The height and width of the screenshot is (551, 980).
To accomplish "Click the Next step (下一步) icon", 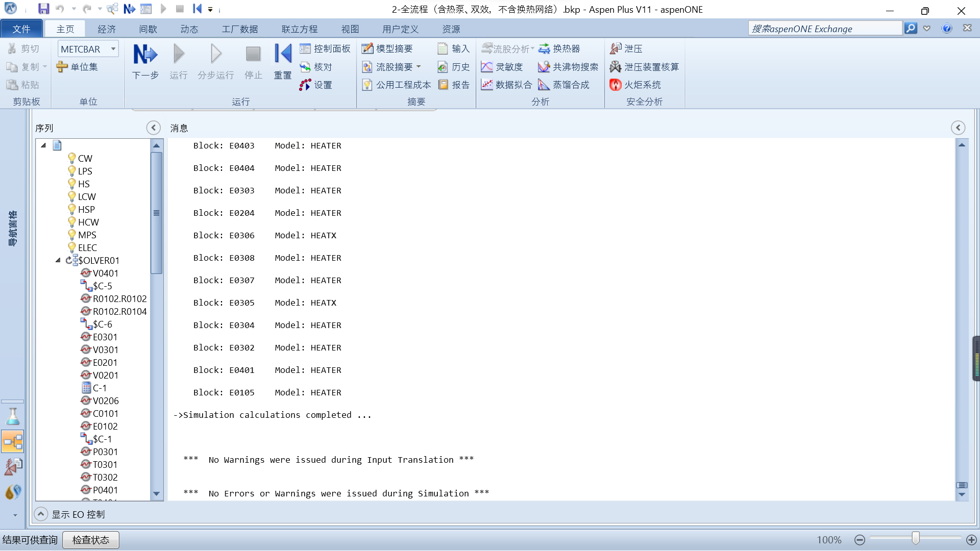I will click(x=145, y=55).
